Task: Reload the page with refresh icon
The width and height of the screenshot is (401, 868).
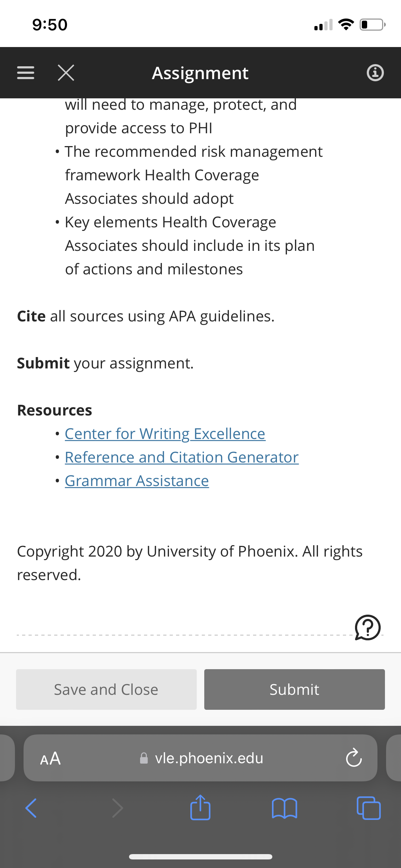Action: (354, 758)
